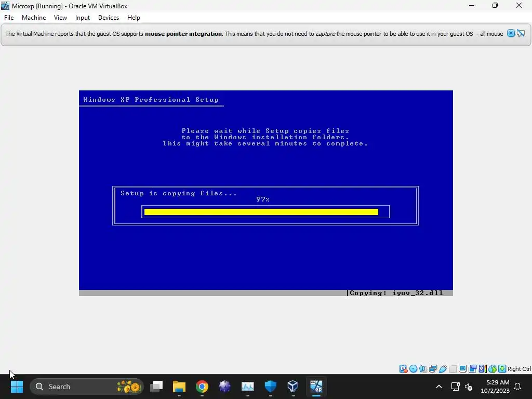
Task: Open network status in system tray
Action: (x=455, y=387)
